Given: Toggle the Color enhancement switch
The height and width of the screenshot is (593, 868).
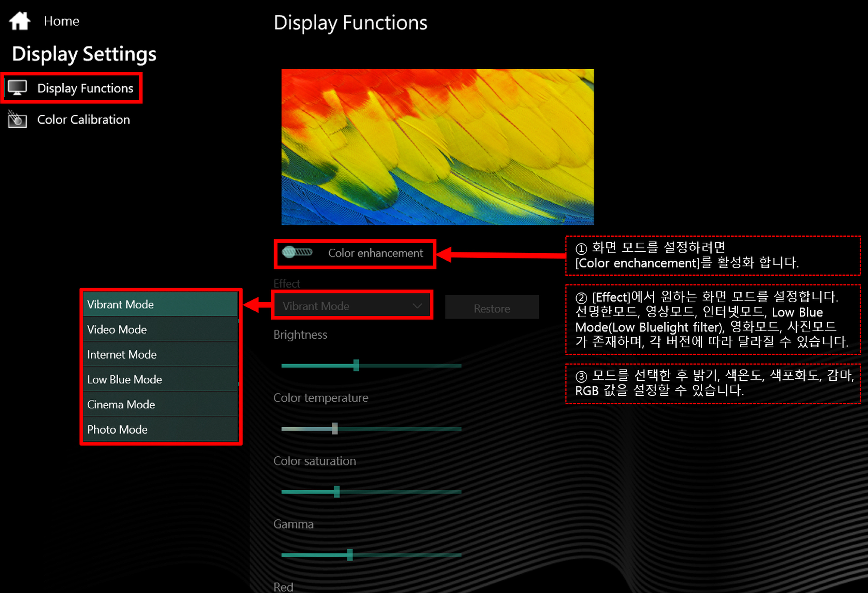Looking at the screenshot, I should click(x=297, y=253).
